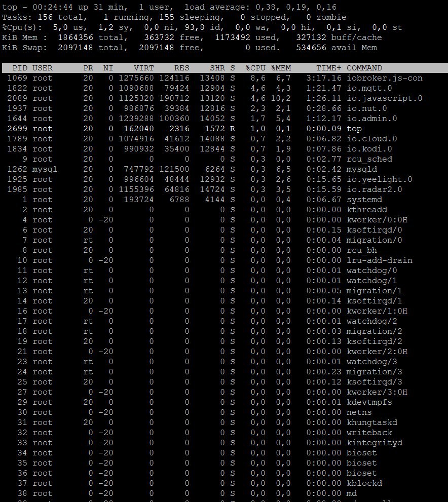
Task: Select the kdevtmpfs command text
Action: point(369,402)
